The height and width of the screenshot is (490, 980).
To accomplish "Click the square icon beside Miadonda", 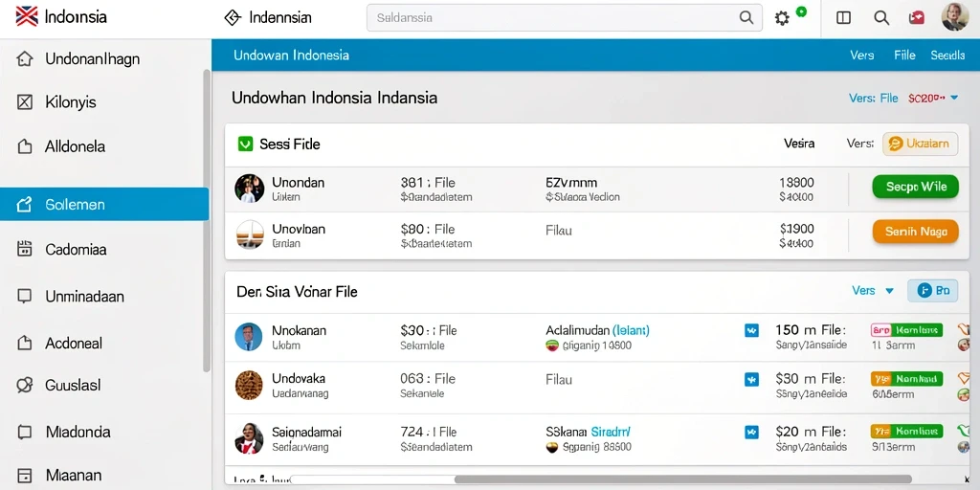I will pos(24,432).
